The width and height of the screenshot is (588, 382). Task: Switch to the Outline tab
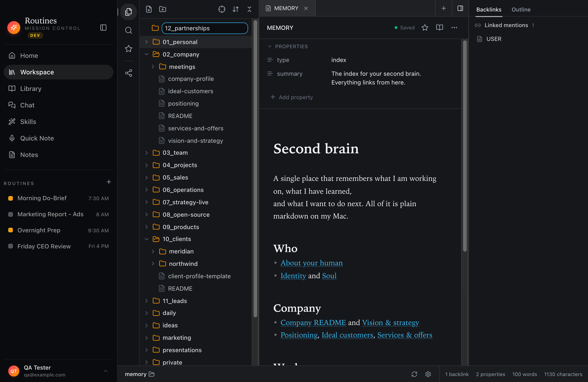click(521, 9)
